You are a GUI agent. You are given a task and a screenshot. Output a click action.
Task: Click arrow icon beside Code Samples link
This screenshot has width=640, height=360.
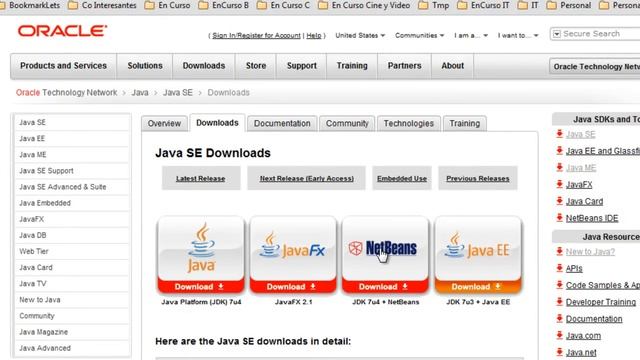[x=560, y=285]
